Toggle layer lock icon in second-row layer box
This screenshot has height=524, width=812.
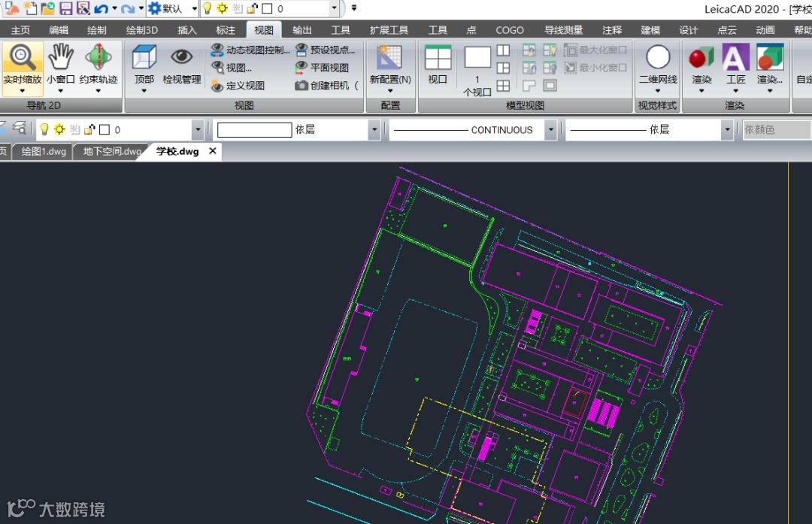(x=89, y=129)
